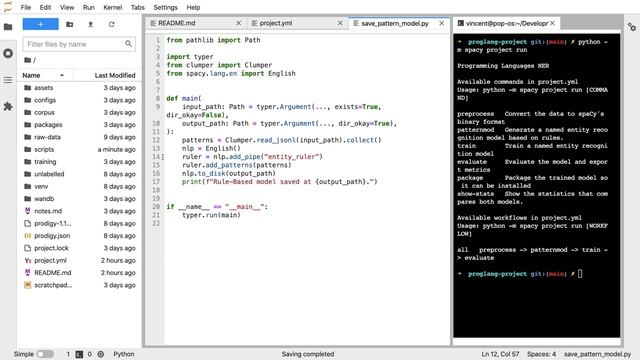
Task: Change the Spaces: 4 indentation setting
Action: tap(541, 354)
